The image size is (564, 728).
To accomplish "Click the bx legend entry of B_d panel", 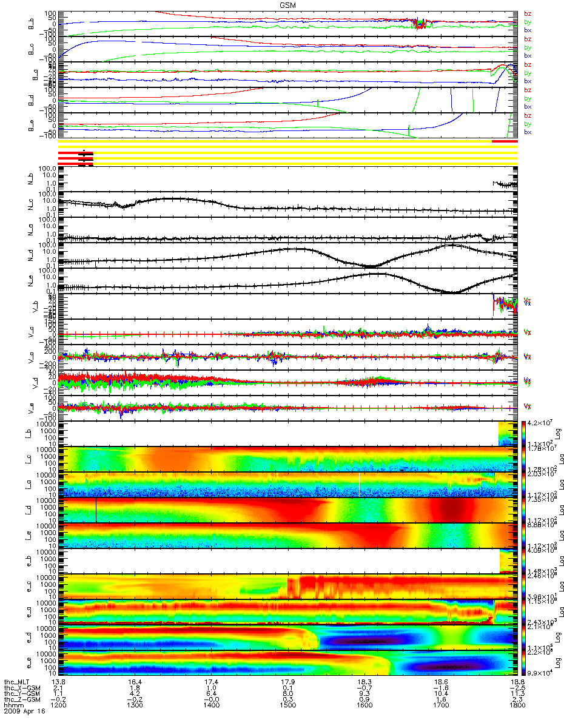I will pos(528,106).
